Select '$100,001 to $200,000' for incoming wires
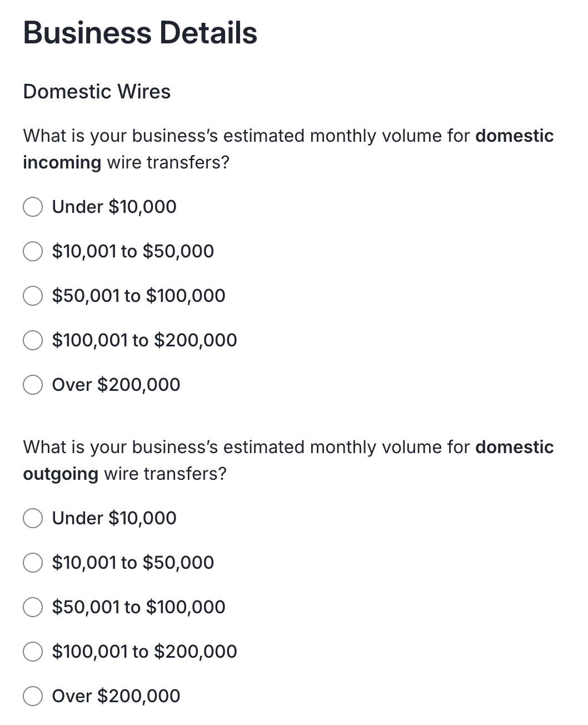This screenshot has width=588, height=725. [x=33, y=340]
